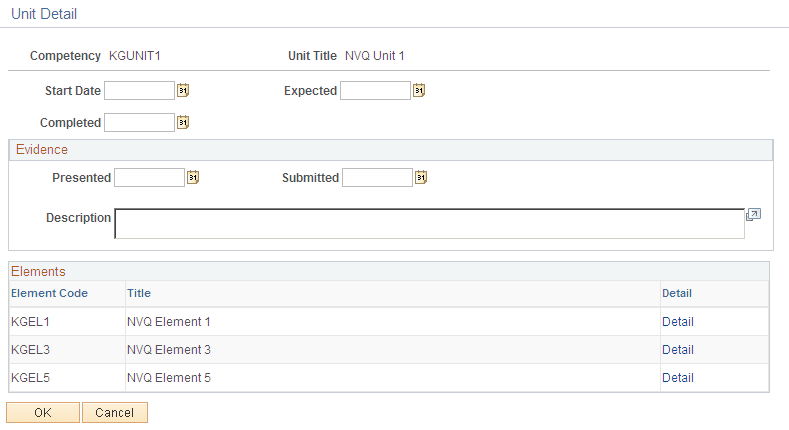Click the Presented date input box
The image size is (789, 430).
click(x=149, y=178)
